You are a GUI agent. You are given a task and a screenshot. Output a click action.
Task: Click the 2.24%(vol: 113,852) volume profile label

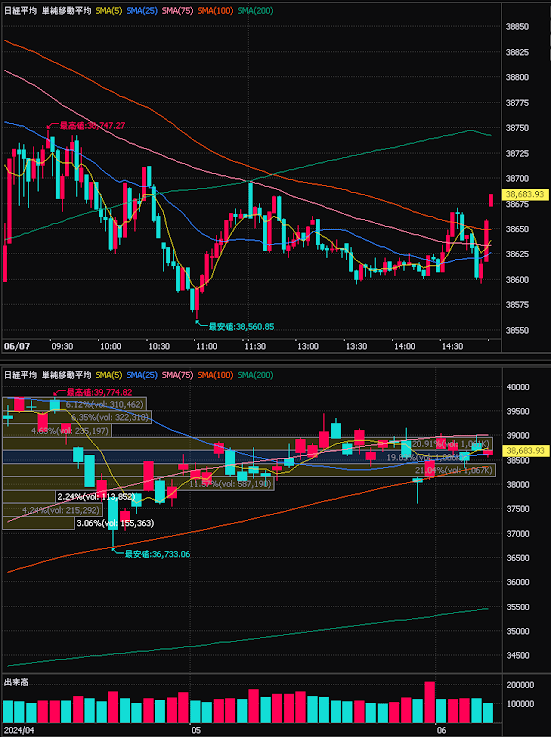pos(96,496)
